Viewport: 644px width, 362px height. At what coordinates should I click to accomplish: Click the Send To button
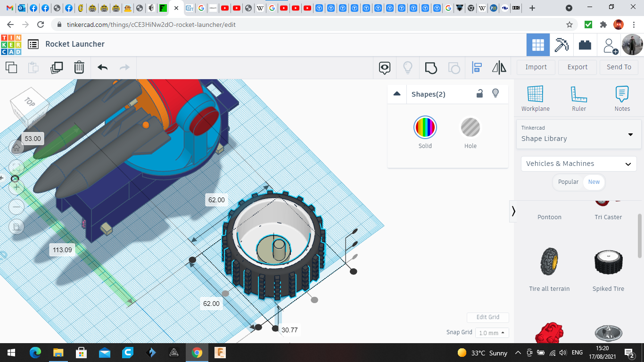coord(619,67)
